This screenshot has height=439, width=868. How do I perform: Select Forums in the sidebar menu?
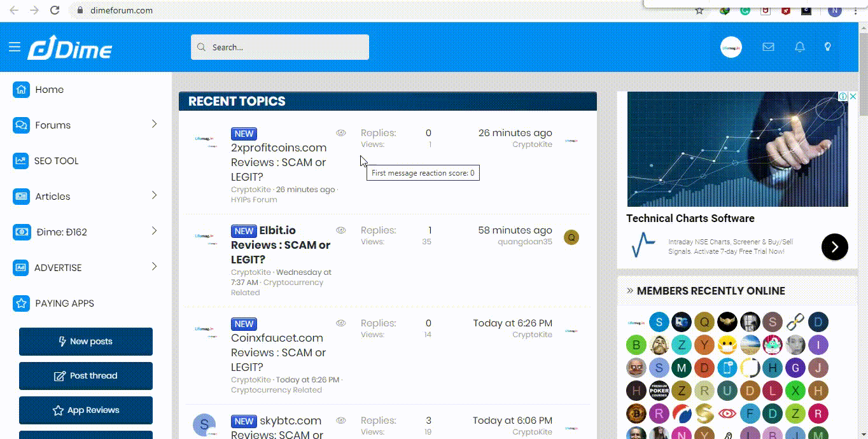point(53,125)
